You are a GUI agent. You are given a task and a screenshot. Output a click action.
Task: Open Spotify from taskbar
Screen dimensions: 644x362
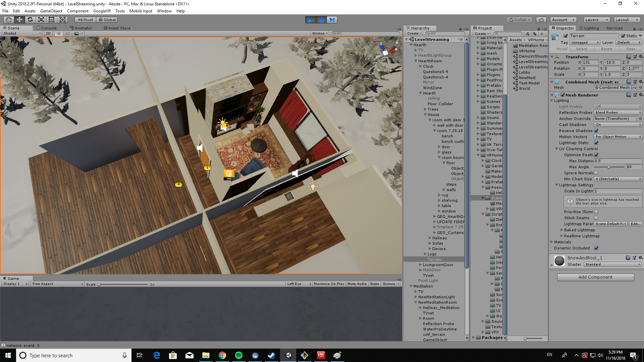point(239,355)
